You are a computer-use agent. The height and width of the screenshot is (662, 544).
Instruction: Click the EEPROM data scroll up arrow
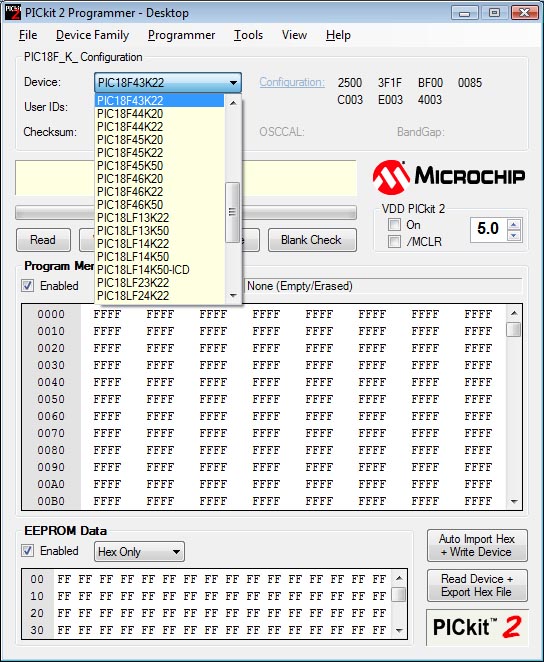pos(399,578)
